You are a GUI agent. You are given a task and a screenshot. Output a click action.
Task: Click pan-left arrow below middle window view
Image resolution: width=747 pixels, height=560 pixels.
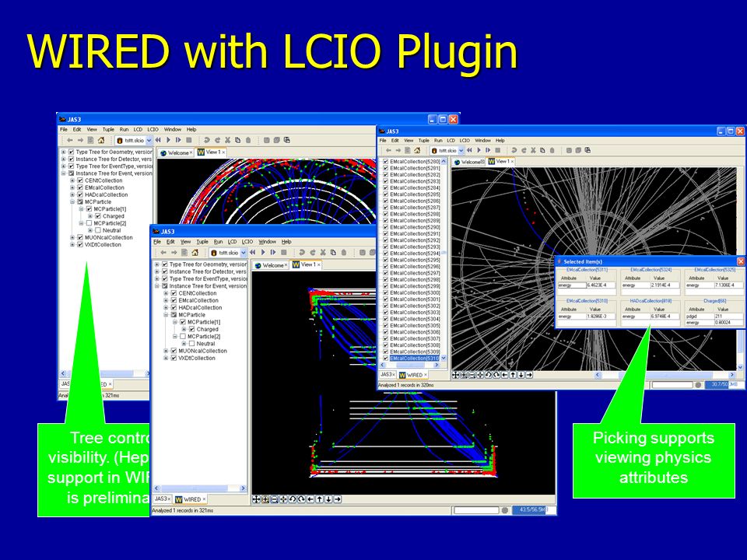click(310, 499)
